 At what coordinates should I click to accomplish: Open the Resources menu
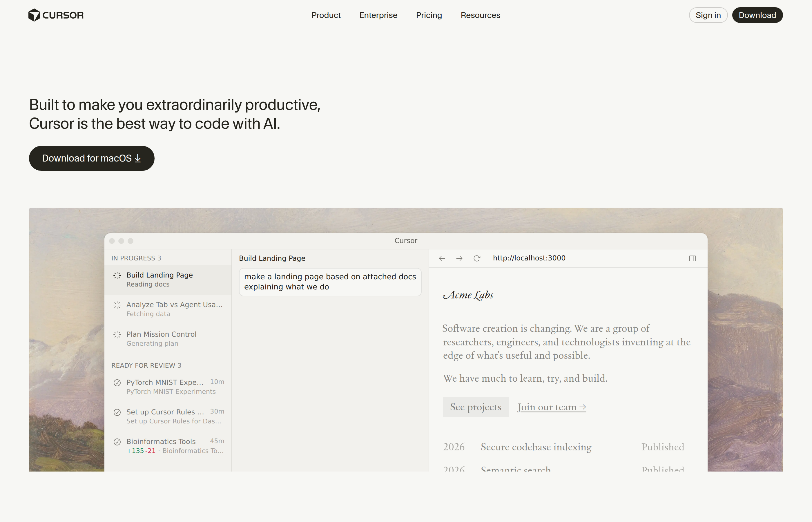pos(480,15)
